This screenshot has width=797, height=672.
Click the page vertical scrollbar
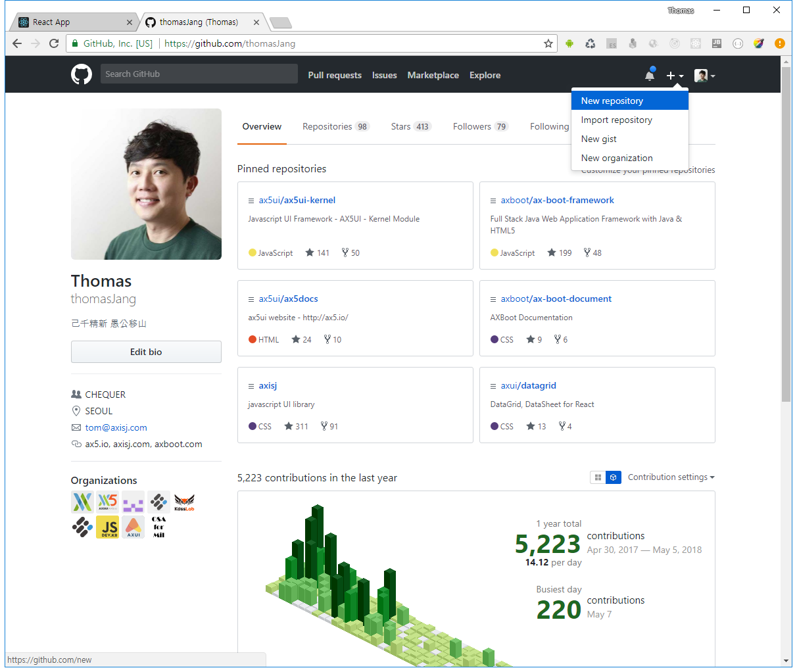click(x=786, y=234)
